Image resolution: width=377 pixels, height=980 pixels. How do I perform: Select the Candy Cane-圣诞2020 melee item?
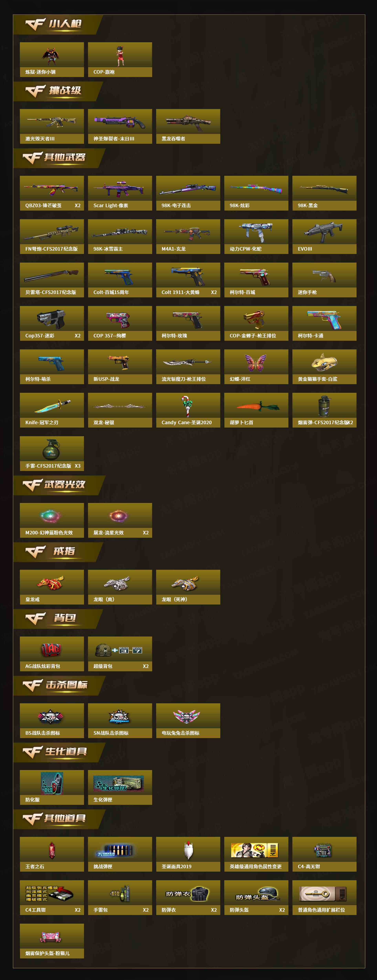[x=188, y=410]
